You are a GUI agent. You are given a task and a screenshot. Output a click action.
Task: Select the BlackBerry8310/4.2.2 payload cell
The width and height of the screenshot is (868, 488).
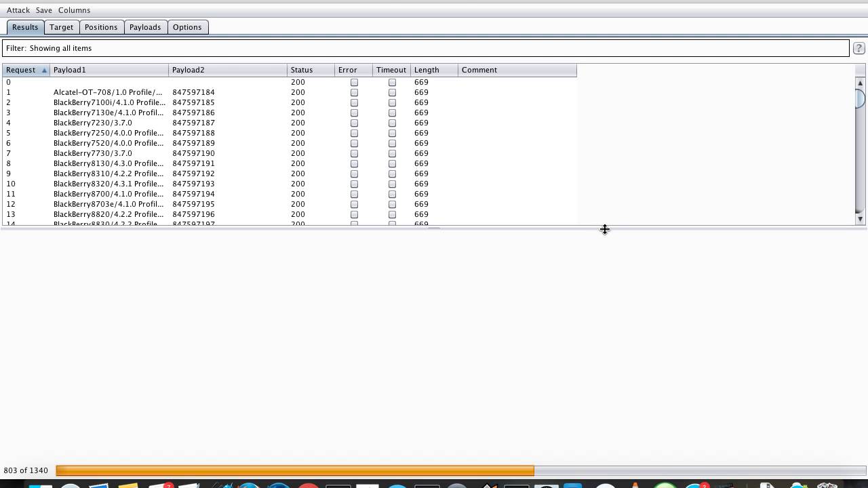coord(109,174)
